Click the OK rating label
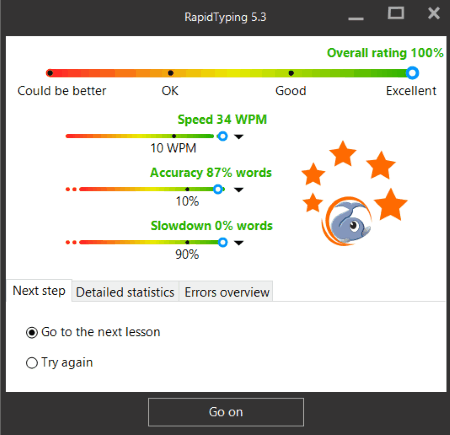Image resolution: width=450 pixels, height=435 pixels. click(170, 91)
